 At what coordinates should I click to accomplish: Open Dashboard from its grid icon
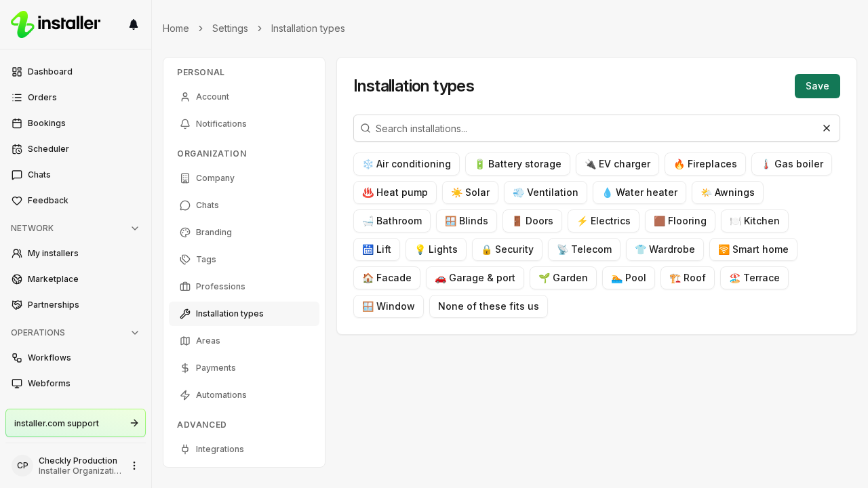(17, 72)
